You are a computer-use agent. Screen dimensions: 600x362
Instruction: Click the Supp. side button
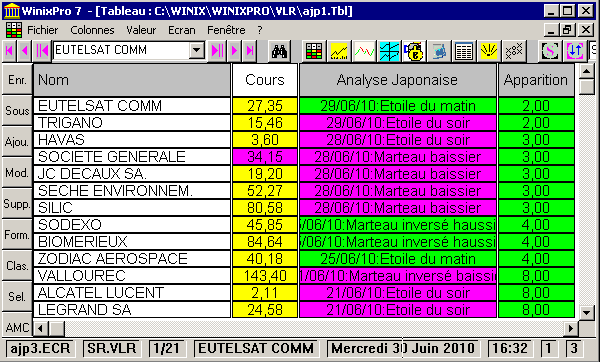tap(17, 204)
